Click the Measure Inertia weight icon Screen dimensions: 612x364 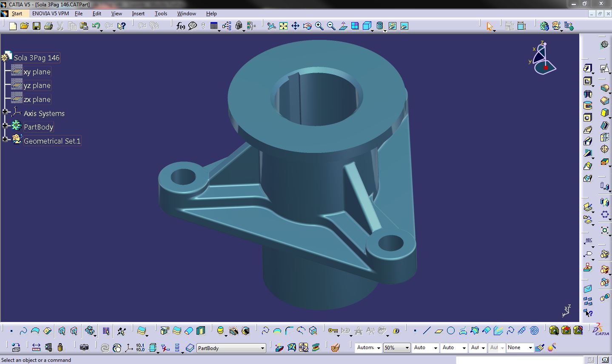click(x=60, y=347)
